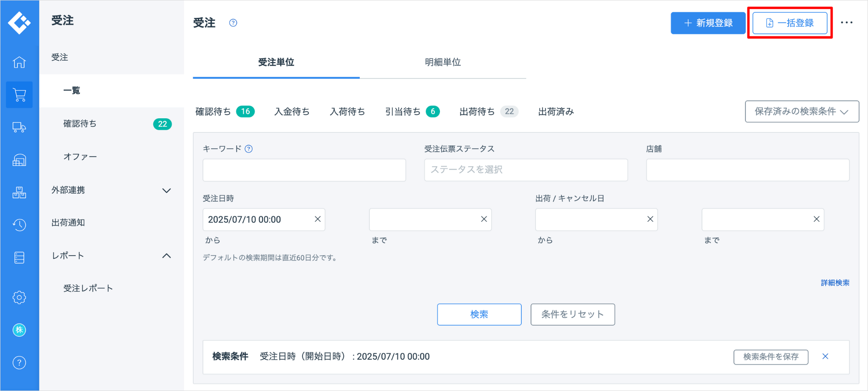Open the more options ellipsis menu
Screen dimensions: 868x391
coord(846,23)
